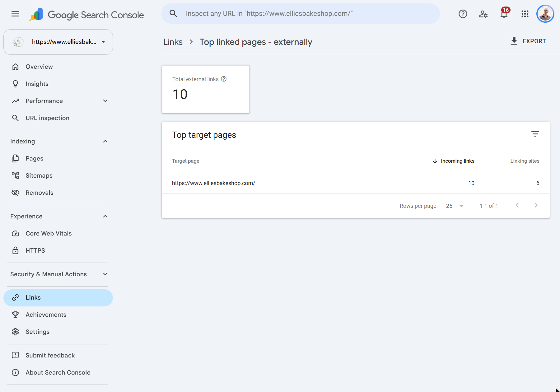The height and width of the screenshot is (392, 560).
Task: Click the '1-1 of 1' pagination text
Action: click(x=489, y=206)
